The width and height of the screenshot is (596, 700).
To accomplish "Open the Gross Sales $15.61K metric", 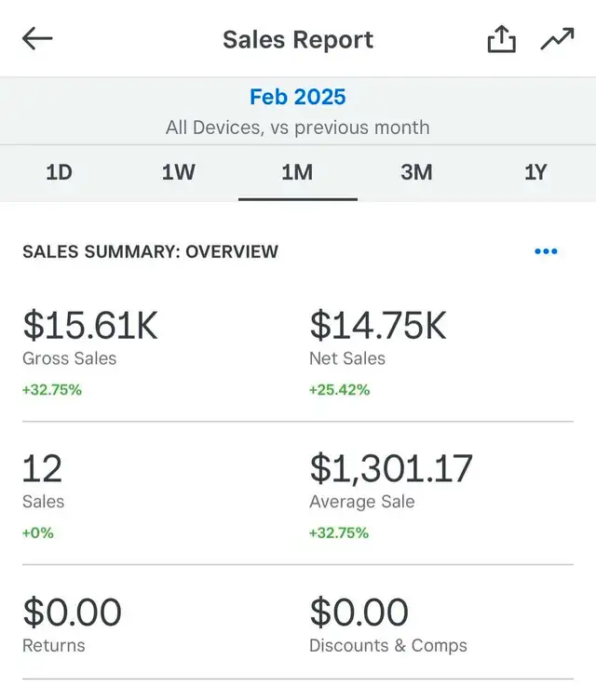I will [90, 327].
